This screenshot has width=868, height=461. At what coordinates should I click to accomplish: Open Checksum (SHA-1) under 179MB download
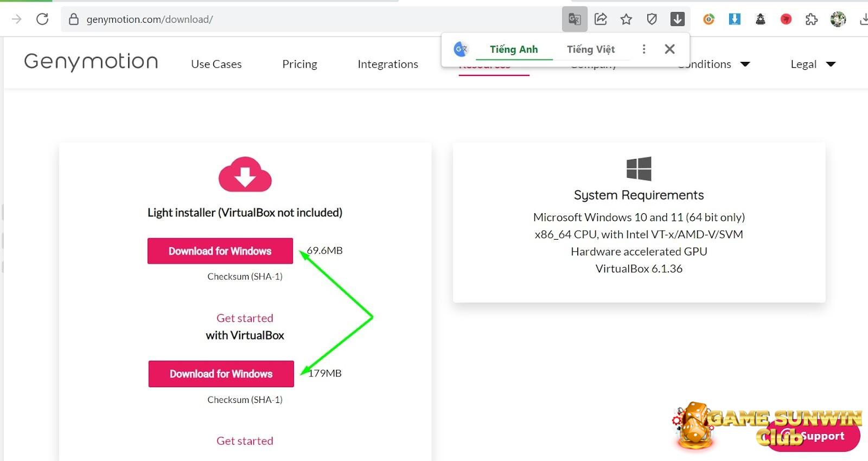[x=245, y=400]
